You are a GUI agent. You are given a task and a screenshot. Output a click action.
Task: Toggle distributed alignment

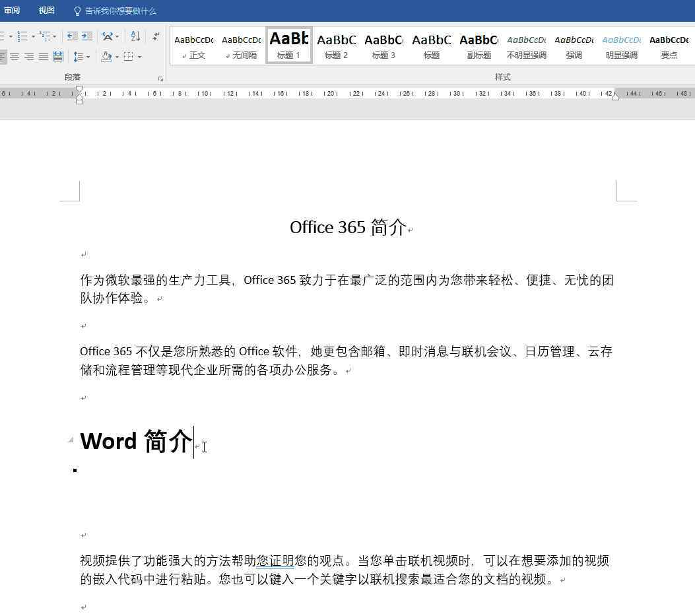click(x=58, y=57)
